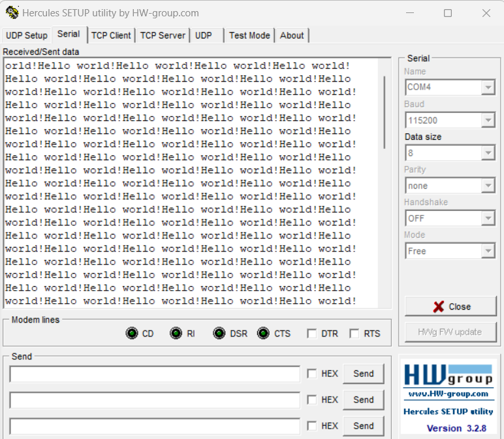Toggle HEX for the first send line
504x439 pixels.
point(312,374)
